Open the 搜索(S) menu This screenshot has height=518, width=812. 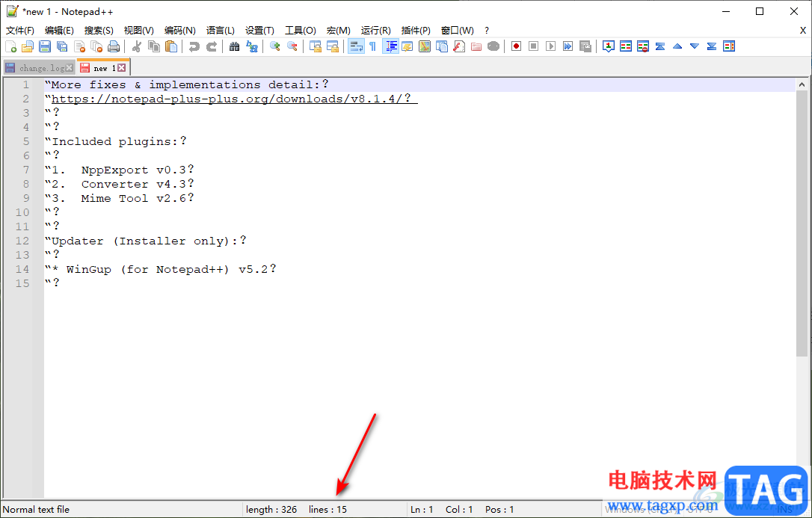[99, 31]
